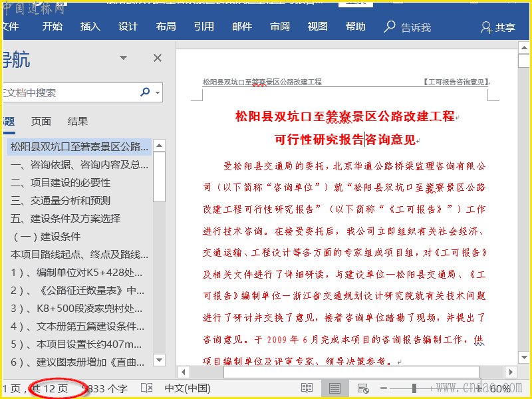Select the 视图 ribbon tab
The image size is (532, 399).
click(318, 27)
